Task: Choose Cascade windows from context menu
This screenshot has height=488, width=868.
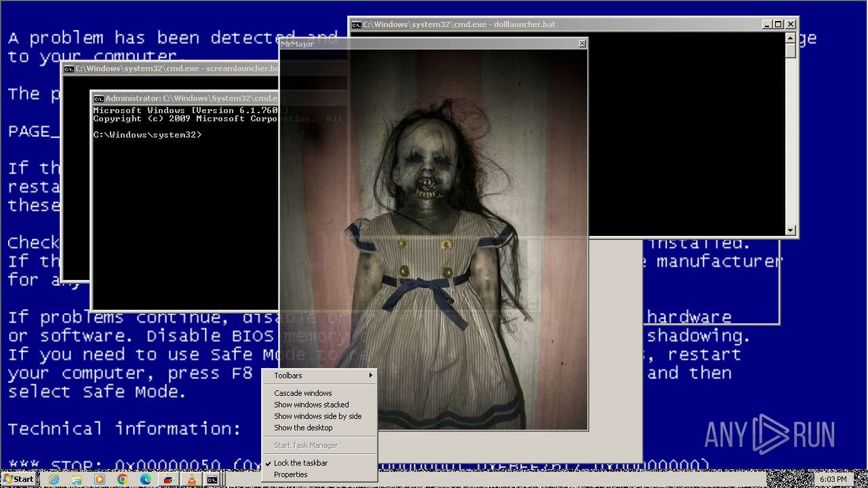Action: [x=319, y=393]
